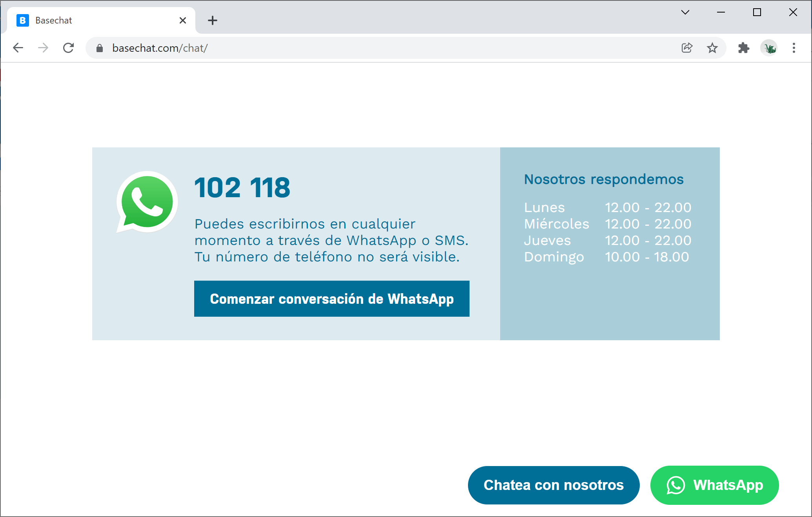The height and width of the screenshot is (517, 812).
Task: Click the forward navigation arrow
Action: (x=43, y=48)
